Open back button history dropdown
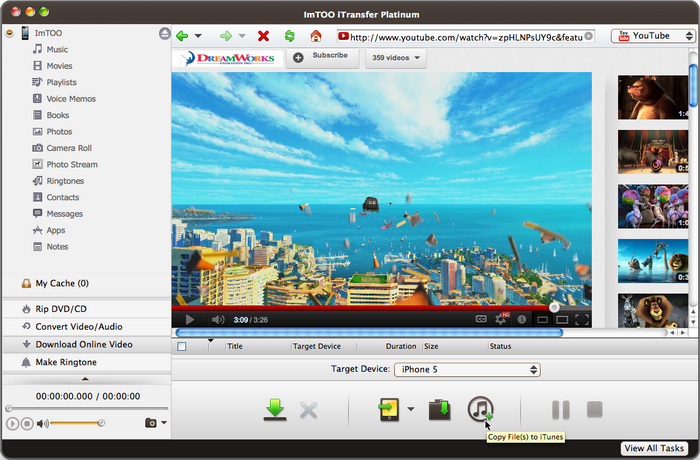The image size is (700, 460). pyautogui.click(x=198, y=36)
